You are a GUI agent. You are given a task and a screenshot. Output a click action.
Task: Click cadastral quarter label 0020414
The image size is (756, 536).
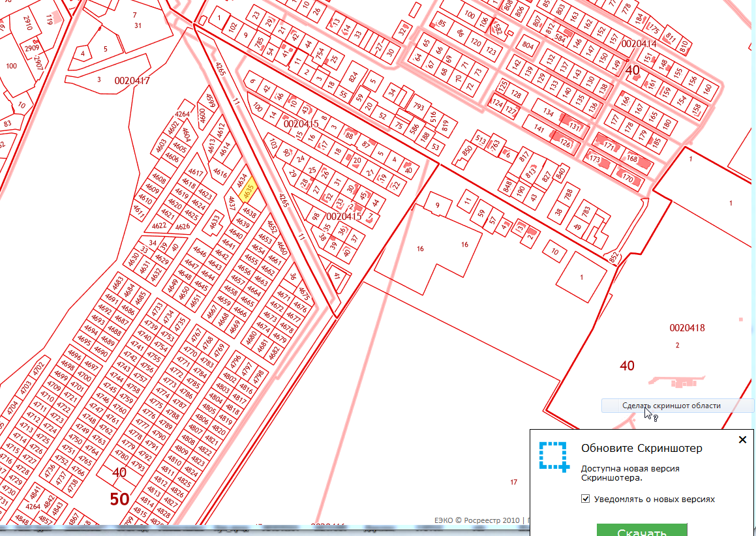click(639, 44)
